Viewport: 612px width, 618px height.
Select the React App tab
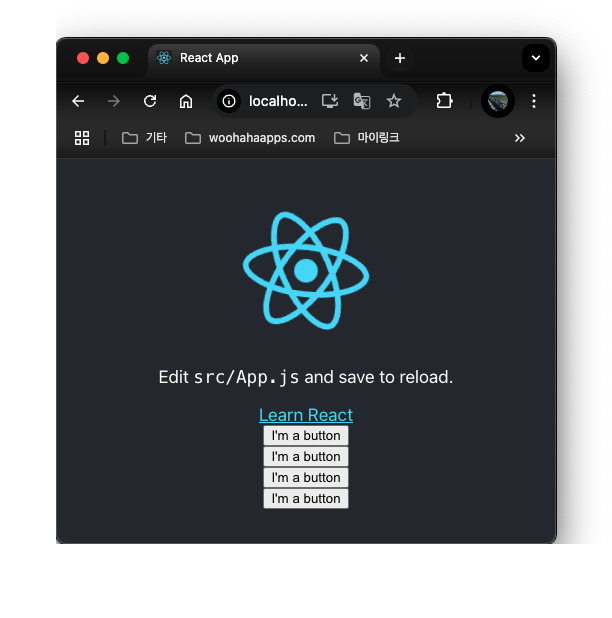[264, 59]
